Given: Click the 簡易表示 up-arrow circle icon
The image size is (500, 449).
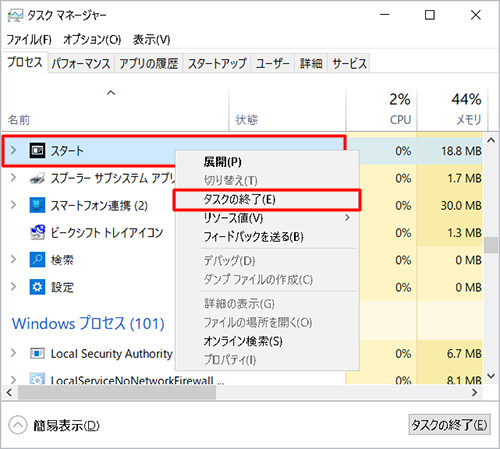Looking at the screenshot, I should pyautogui.click(x=18, y=425).
